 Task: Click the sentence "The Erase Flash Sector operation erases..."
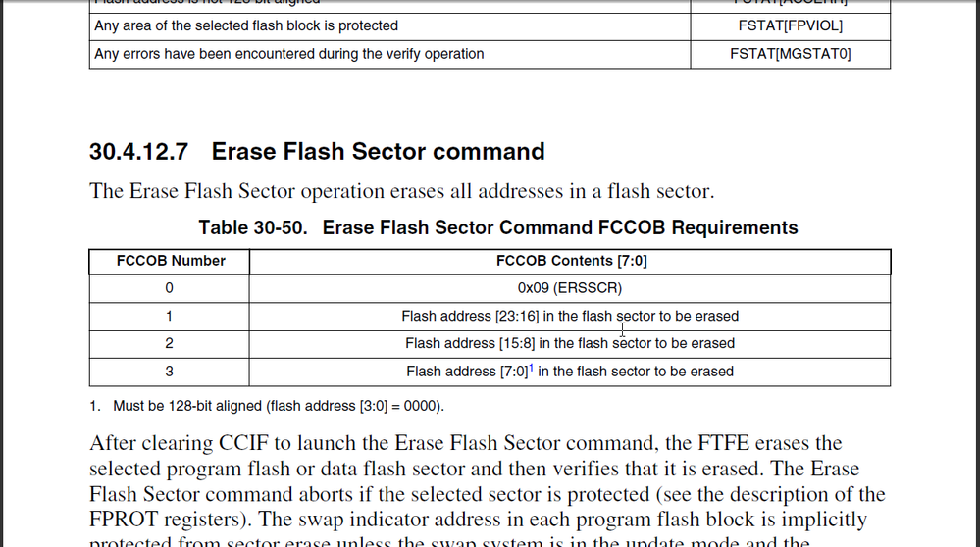401,191
